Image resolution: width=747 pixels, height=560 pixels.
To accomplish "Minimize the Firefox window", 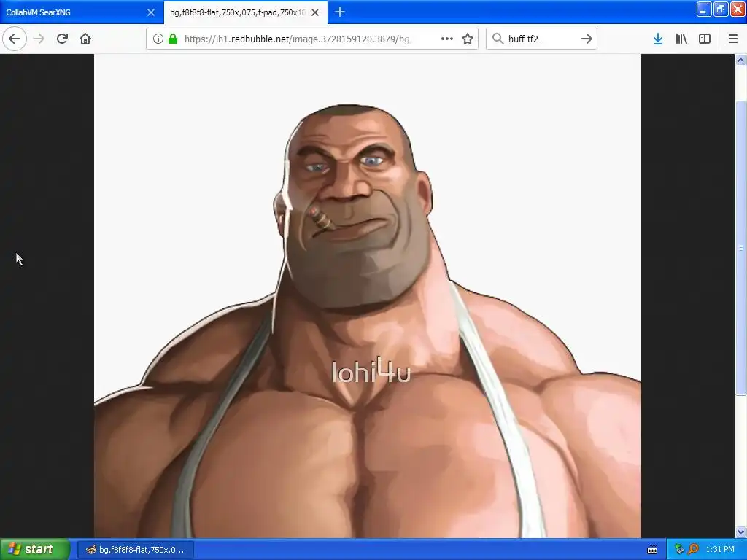I will [704, 9].
